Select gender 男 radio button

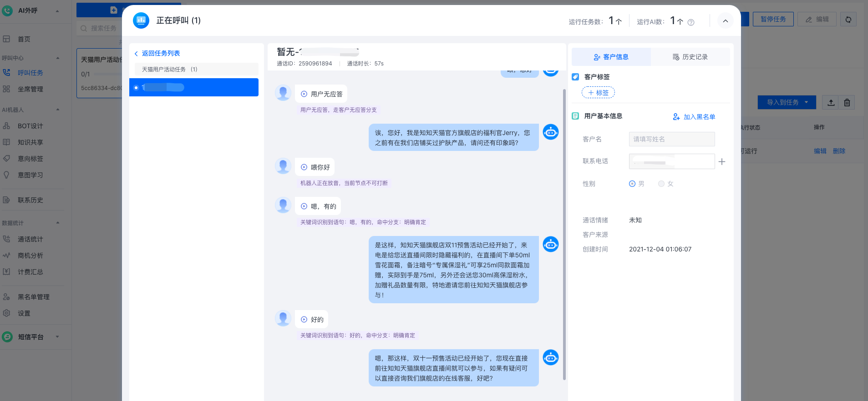pyautogui.click(x=632, y=184)
